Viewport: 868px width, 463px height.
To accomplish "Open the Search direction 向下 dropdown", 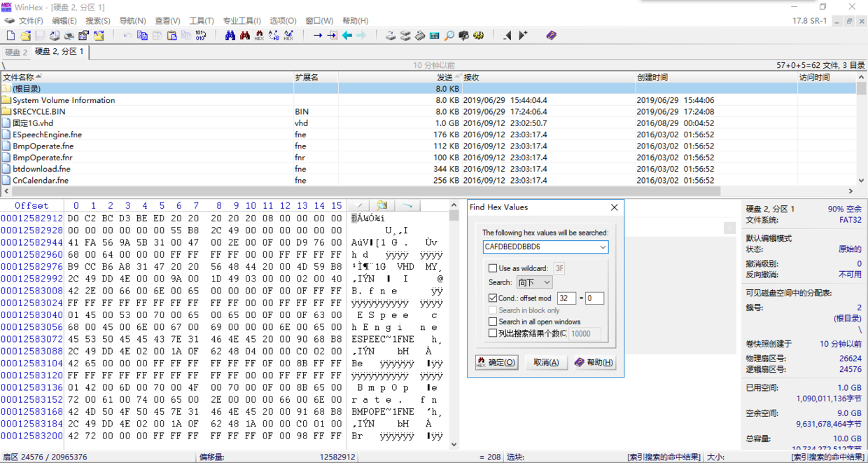I will point(535,282).
